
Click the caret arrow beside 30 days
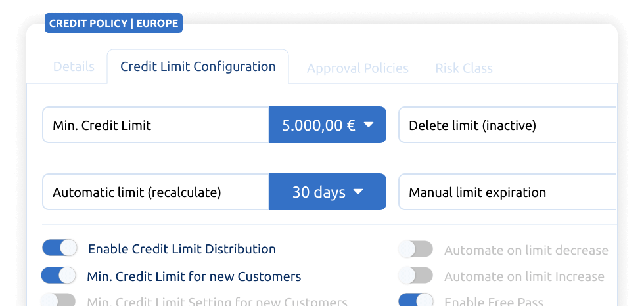pos(359,192)
